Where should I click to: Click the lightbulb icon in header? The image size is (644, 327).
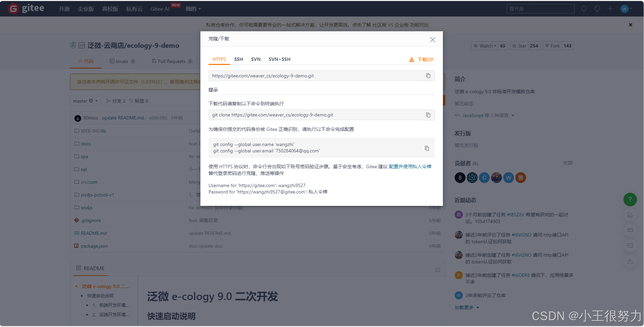pos(597,9)
